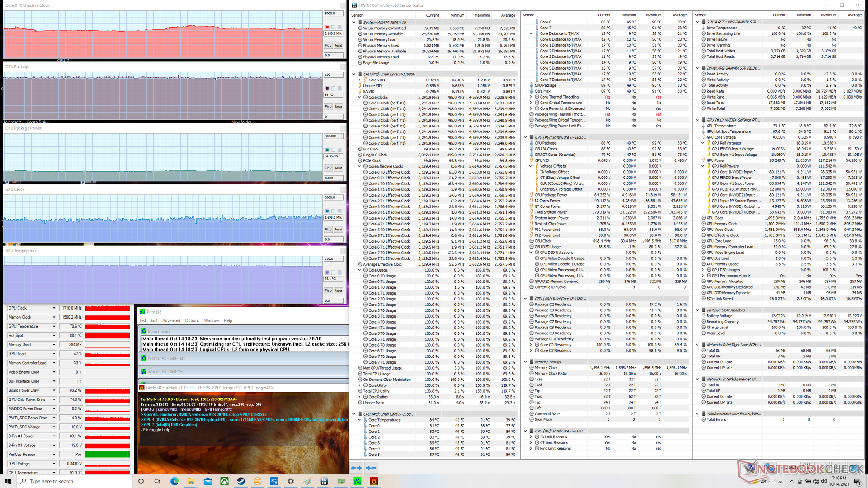Click the FurMark icon in the taskbar

[374, 481]
